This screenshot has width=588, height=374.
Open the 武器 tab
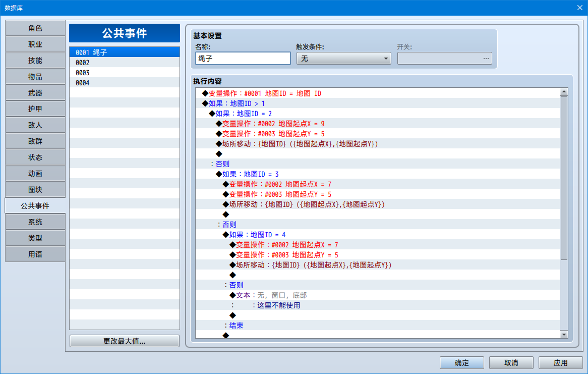pos(35,93)
